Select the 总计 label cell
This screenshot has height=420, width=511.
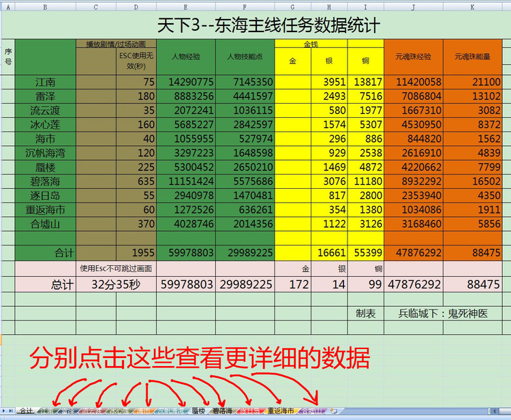[x=45, y=285]
